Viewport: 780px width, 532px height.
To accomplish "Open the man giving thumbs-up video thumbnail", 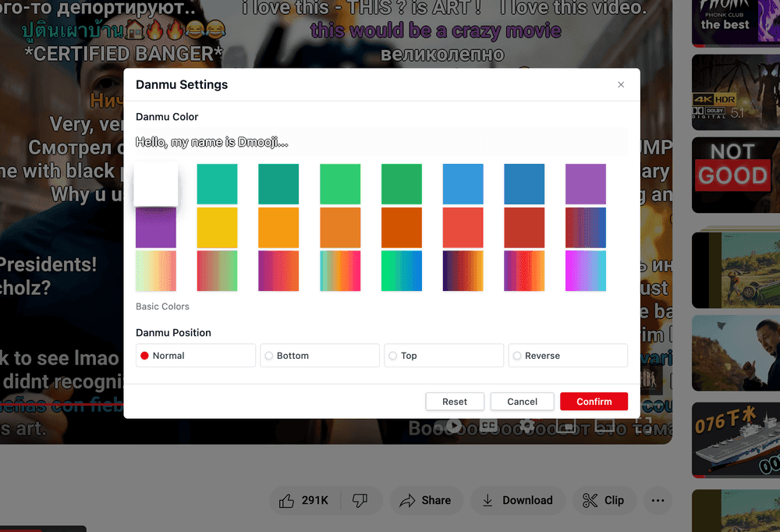I will 736,353.
